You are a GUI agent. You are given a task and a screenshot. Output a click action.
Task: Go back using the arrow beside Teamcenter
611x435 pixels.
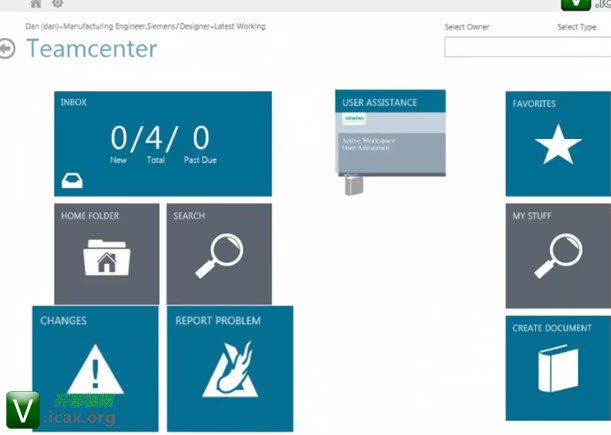click(7, 49)
